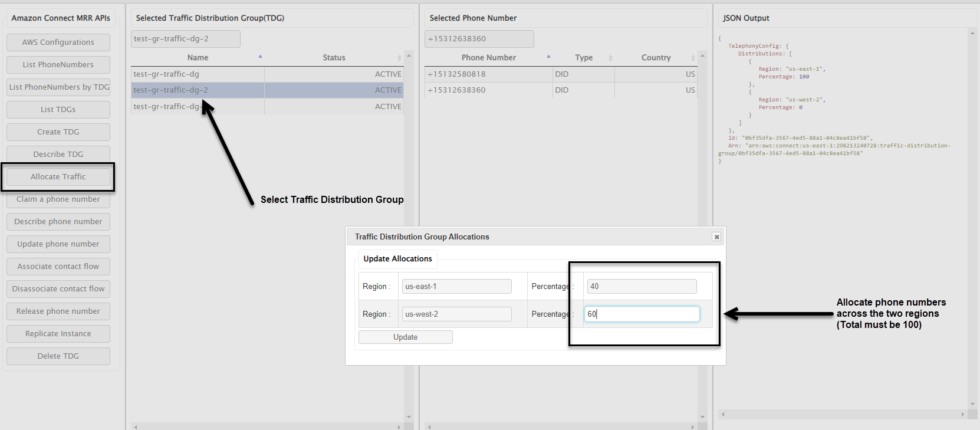The height and width of the screenshot is (430, 980).
Task: Click Release phone number button
Action: click(58, 311)
